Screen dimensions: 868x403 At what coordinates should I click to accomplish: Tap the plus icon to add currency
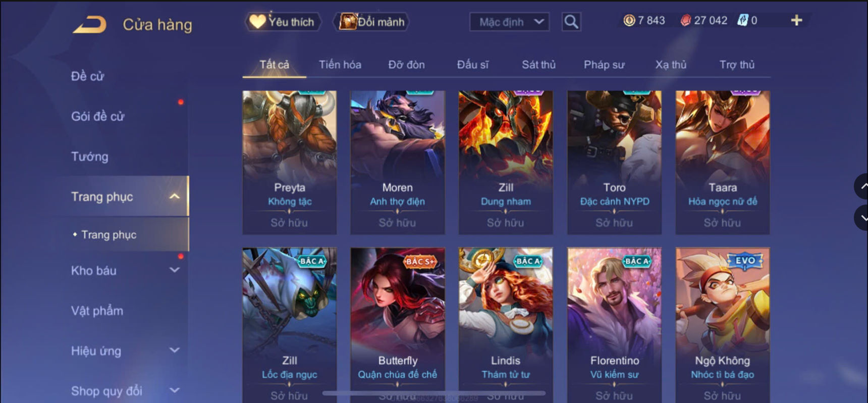pos(796,20)
